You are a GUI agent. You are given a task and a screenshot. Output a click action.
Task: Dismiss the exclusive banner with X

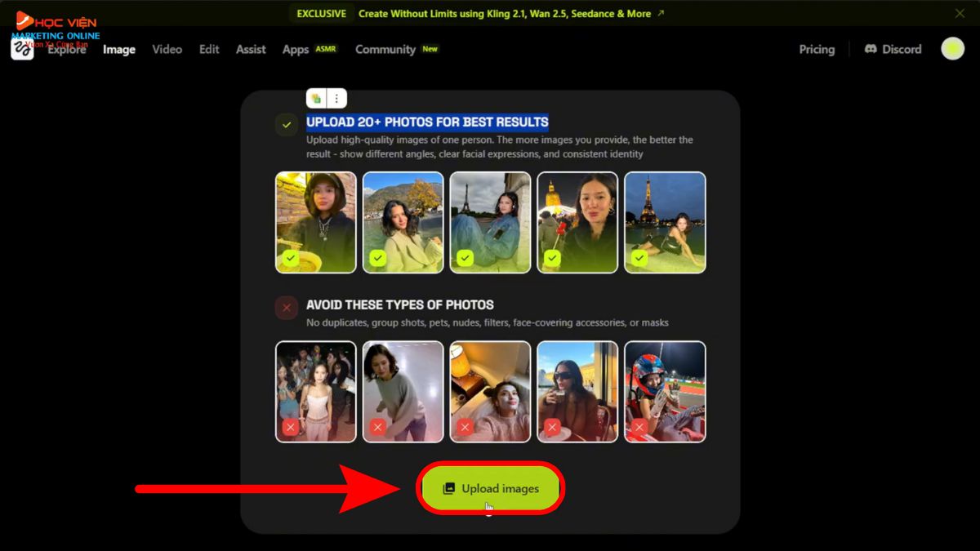(x=960, y=13)
